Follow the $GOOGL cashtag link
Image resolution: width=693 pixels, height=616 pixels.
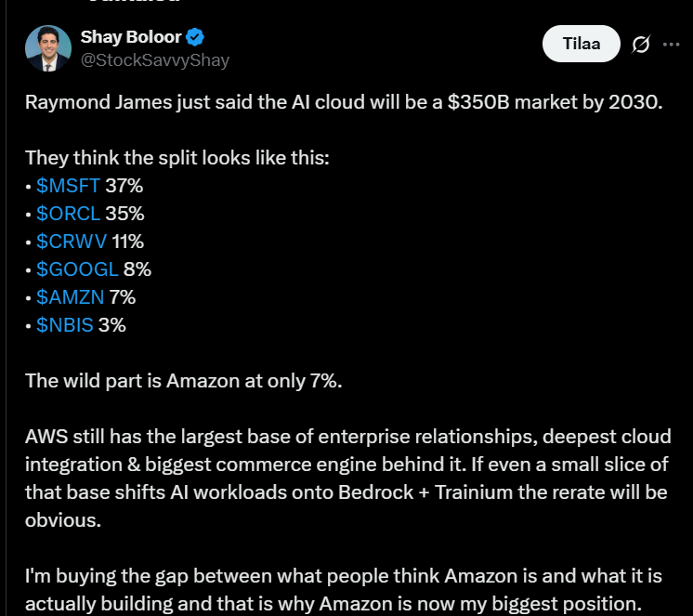(x=77, y=269)
